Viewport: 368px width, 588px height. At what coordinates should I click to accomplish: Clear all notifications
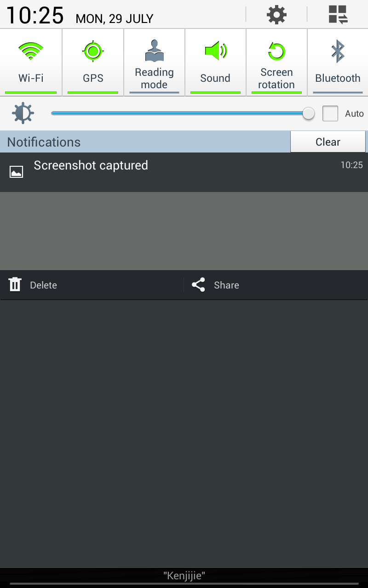coord(328,142)
